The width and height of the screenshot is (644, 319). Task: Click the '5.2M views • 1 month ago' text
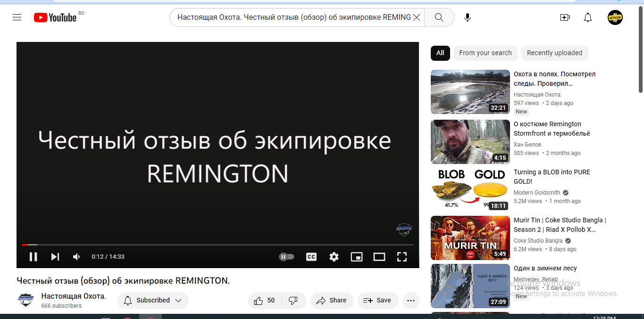click(547, 201)
